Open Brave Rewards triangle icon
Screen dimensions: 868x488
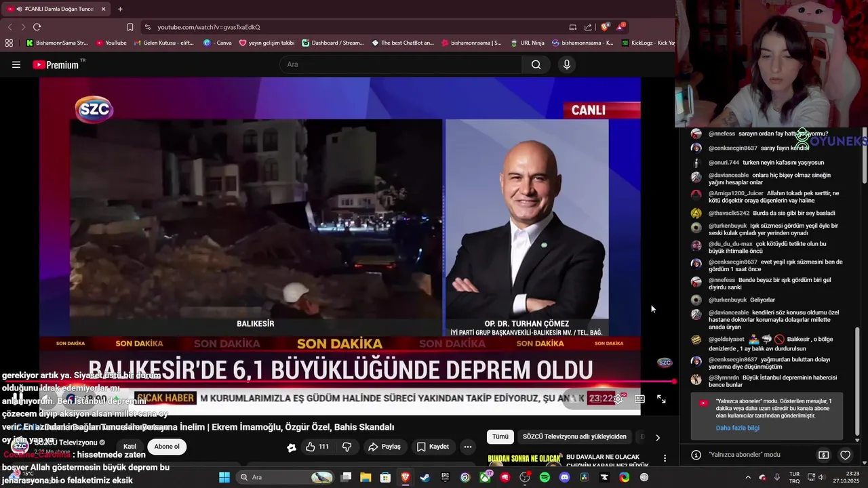click(620, 27)
